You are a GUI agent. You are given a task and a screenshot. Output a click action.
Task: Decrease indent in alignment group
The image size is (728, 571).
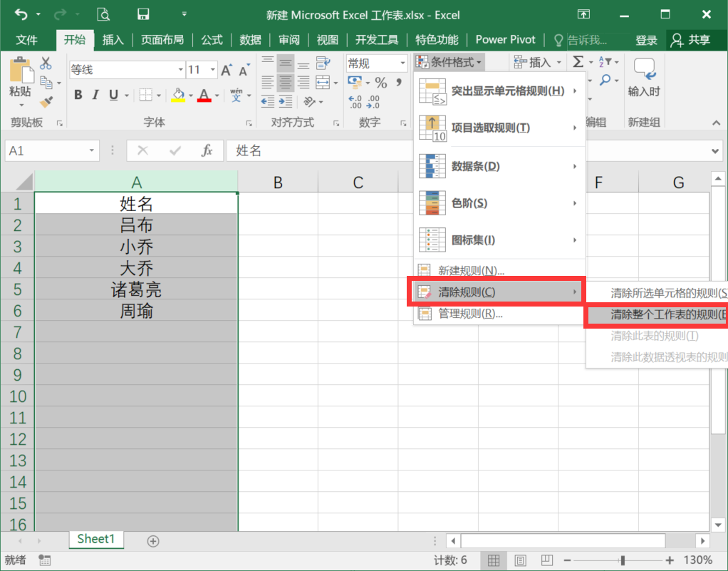[268, 101]
